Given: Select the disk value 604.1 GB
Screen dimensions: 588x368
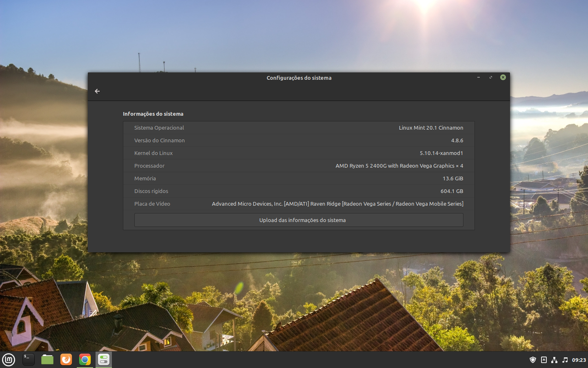Looking at the screenshot, I should (x=452, y=191).
